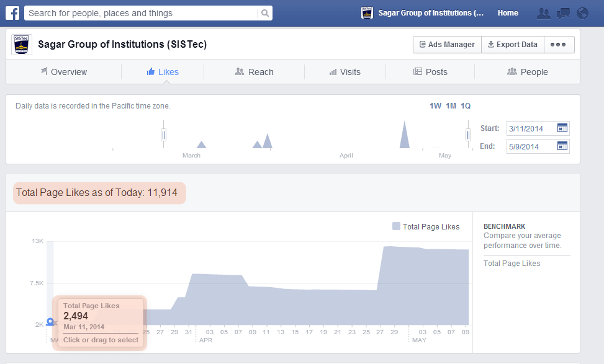Click the Ads Manager button

point(446,44)
